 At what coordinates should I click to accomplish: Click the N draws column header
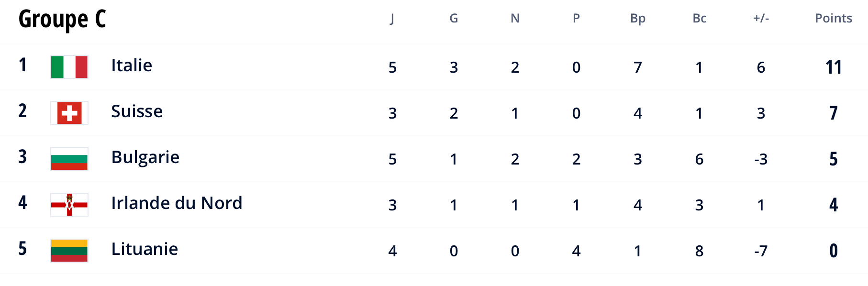click(515, 18)
